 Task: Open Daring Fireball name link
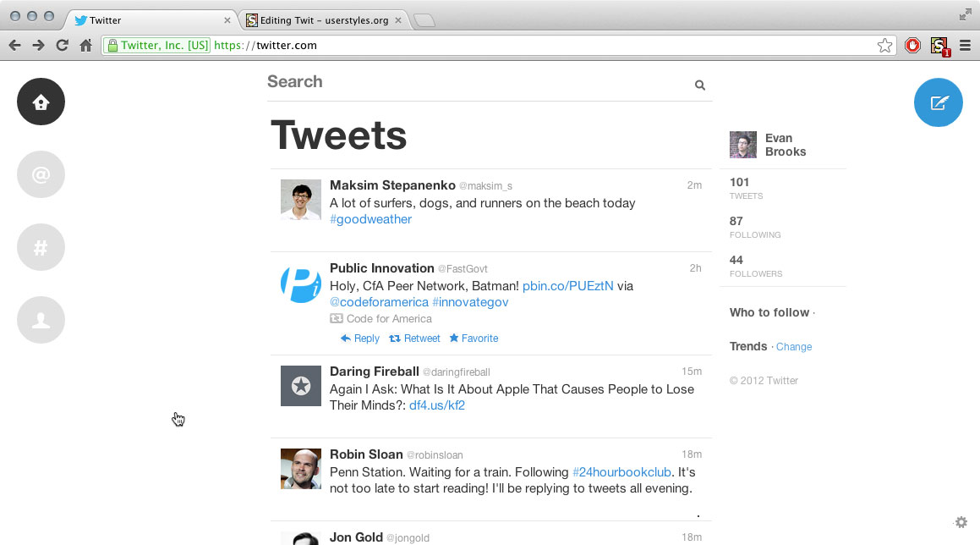[x=375, y=371]
